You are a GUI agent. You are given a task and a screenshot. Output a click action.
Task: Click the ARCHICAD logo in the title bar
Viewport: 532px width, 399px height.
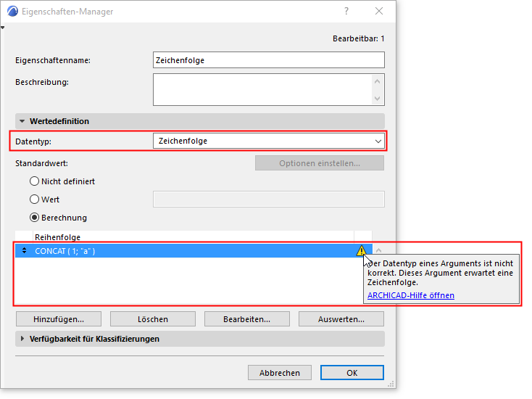(12, 11)
